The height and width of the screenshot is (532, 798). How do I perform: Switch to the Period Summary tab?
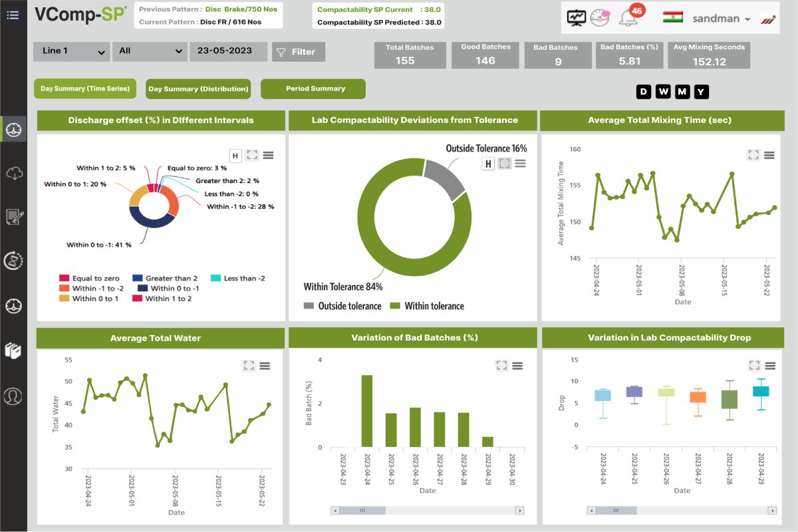[x=313, y=88]
